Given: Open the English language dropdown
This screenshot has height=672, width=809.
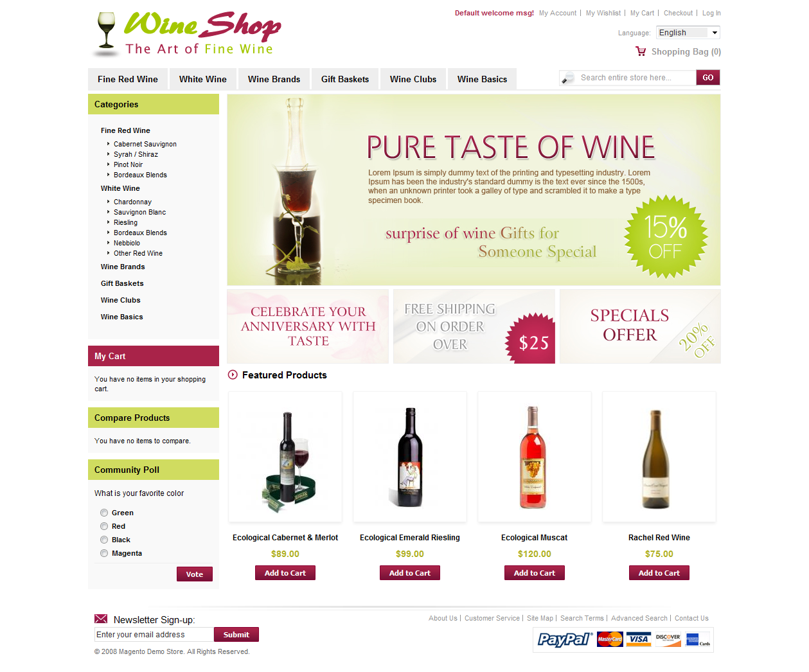Looking at the screenshot, I should (x=688, y=32).
